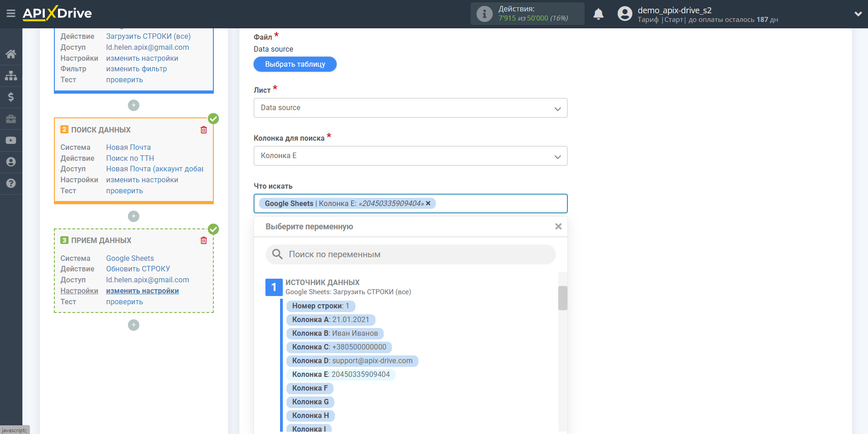Open the YouTube video tutorials icon
Screen dimensions: 868x434
[11, 140]
